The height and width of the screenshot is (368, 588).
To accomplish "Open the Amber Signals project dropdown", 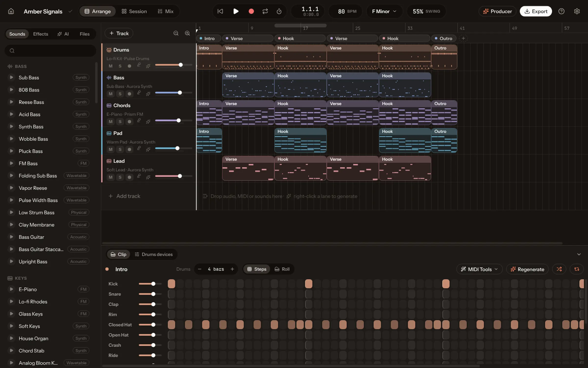I will coord(70,11).
